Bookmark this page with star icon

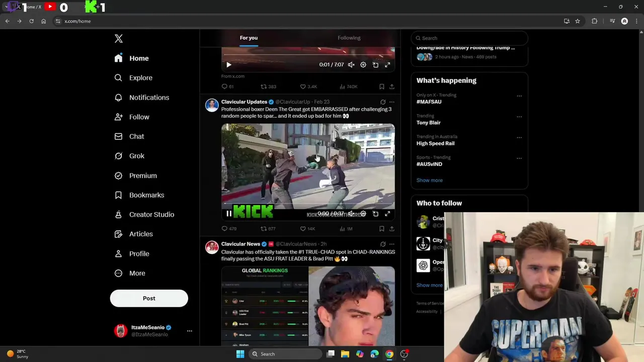(x=578, y=21)
